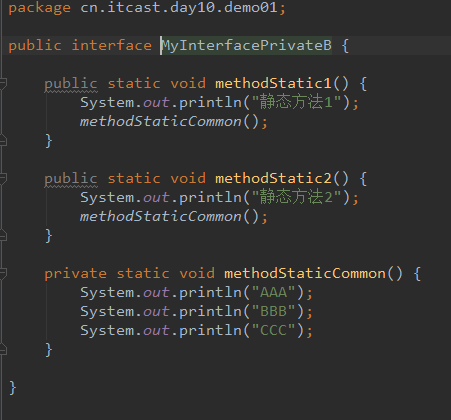Image resolution: width=451 pixels, height=420 pixels.
Task: Click the string "AAA"
Action: pos(274,292)
